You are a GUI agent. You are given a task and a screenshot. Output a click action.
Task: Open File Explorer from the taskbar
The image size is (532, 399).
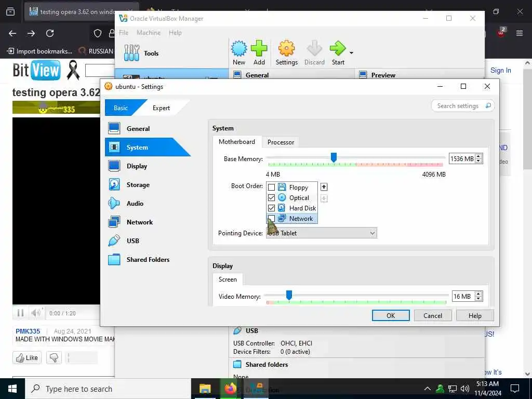coord(205,389)
